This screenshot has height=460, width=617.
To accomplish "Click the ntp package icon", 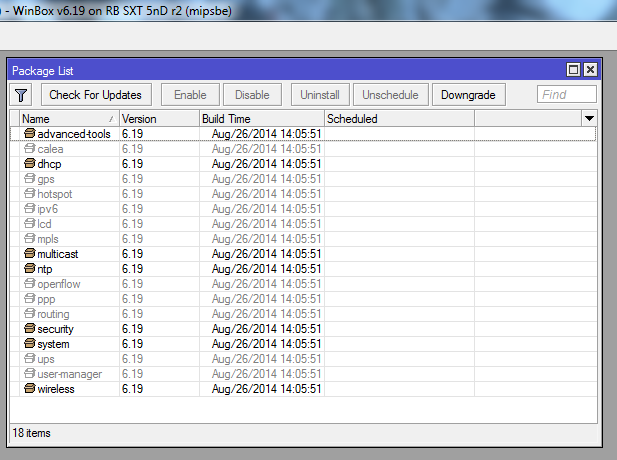I will click(30, 268).
